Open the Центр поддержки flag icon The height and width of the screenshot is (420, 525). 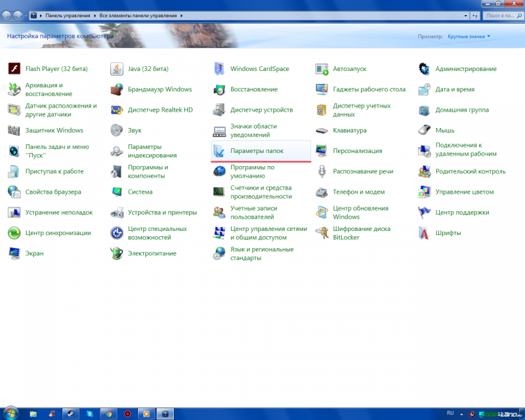pyautogui.click(x=424, y=213)
